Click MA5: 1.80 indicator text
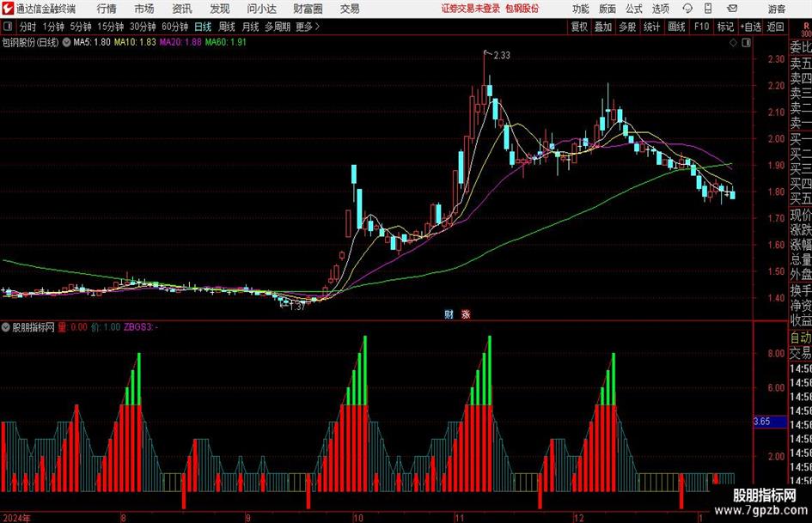 [92, 42]
